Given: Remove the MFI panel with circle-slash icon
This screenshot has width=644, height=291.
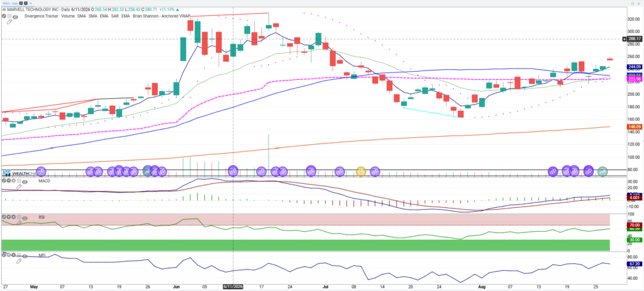Looking at the screenshot, I should pyautogui.click(x=4, y=254).
